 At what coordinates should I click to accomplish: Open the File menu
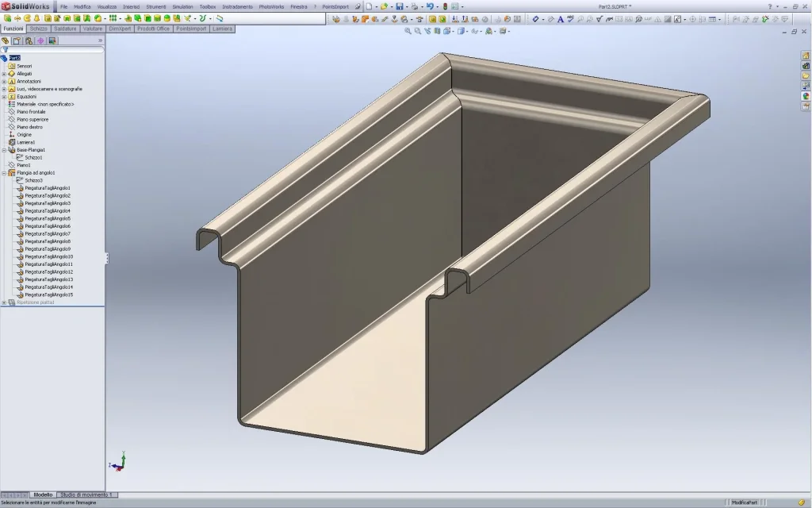point(63,6)
